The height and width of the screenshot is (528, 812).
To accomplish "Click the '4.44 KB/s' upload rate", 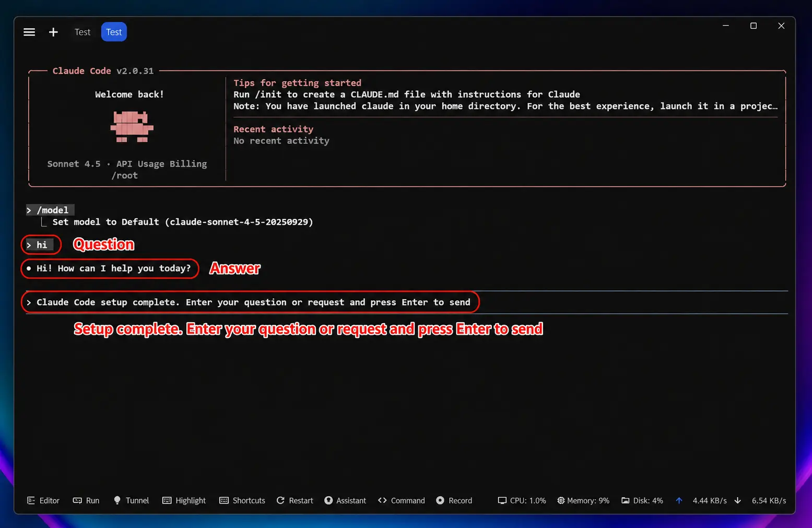I will click(710, 500).
